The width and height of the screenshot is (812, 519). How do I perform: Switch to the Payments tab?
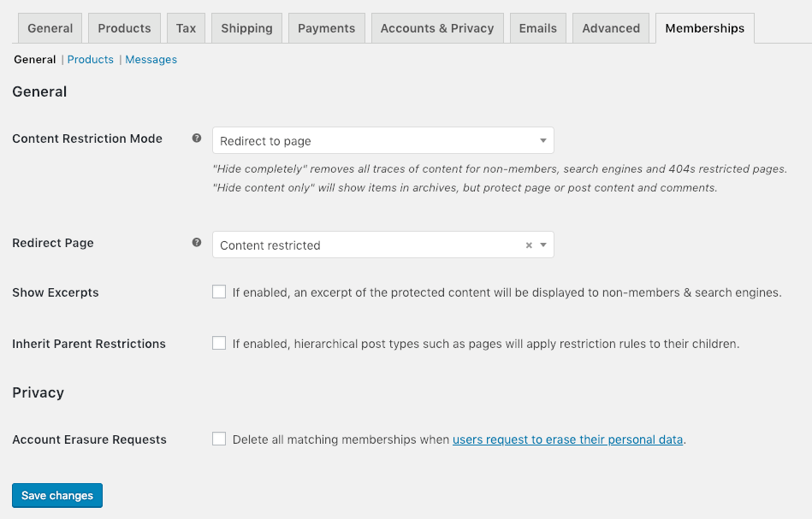pyautogui.click(x=326, y=27)
